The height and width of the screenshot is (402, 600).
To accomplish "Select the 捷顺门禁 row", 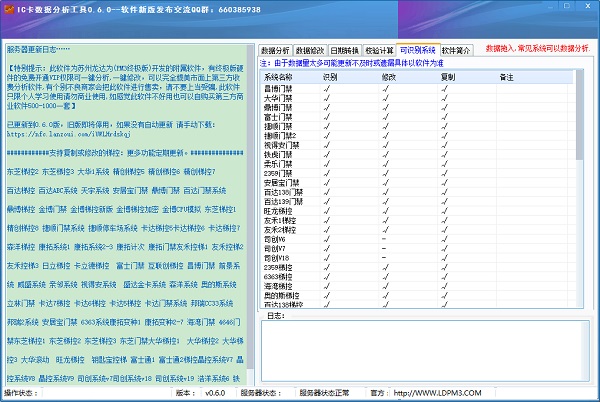I will [x=417, y=126].
